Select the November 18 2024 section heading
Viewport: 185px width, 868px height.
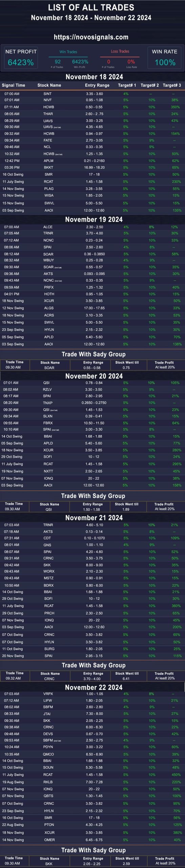[x=94, y=77]
